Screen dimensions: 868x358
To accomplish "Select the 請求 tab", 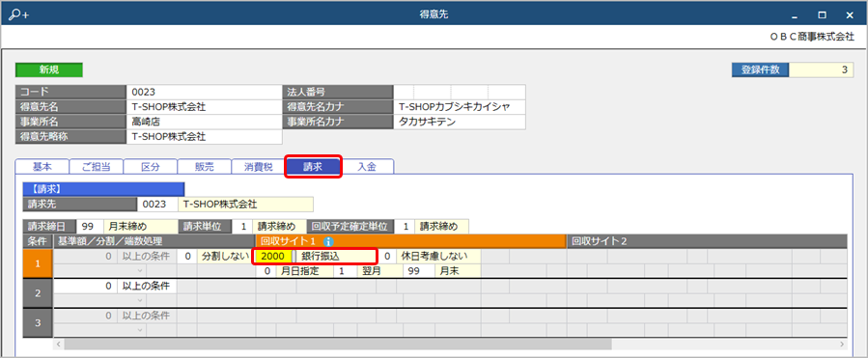I will coord(314,167).
